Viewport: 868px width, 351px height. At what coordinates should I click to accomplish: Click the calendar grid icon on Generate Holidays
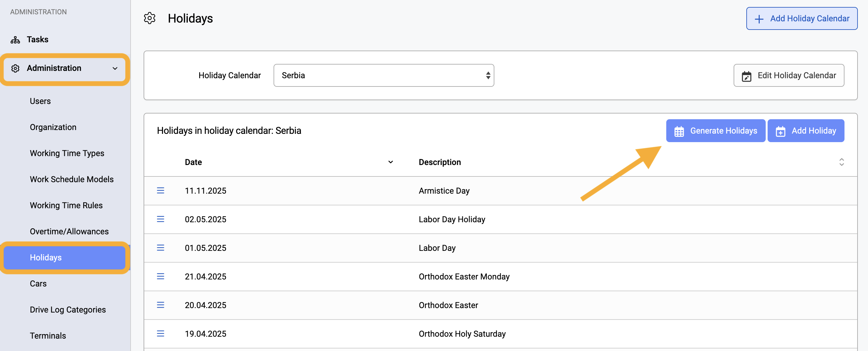(x=679, y=131)
